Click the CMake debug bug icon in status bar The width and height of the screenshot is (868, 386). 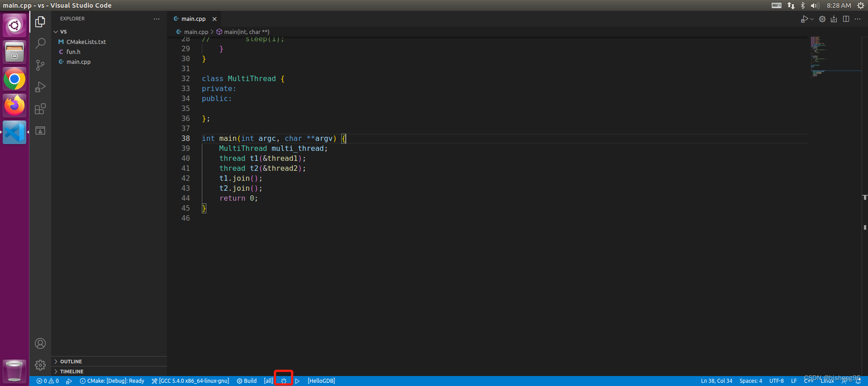[x=284, y=381]
